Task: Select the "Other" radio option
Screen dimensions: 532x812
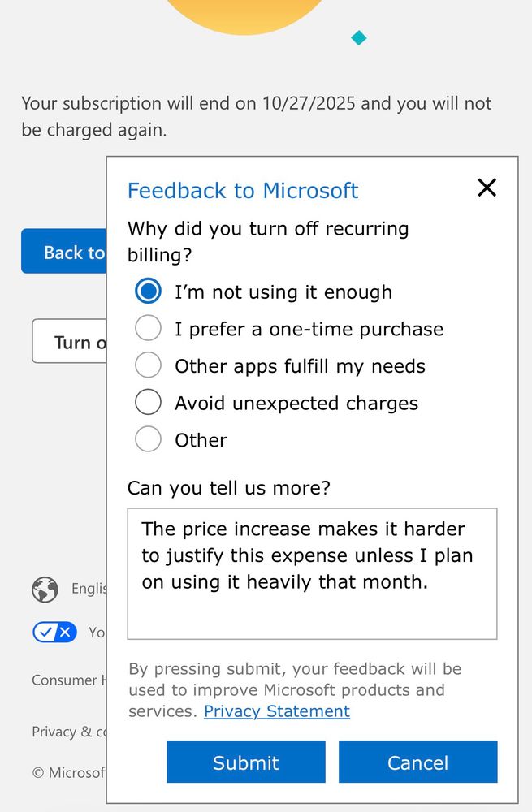Action: coord(148,439)
